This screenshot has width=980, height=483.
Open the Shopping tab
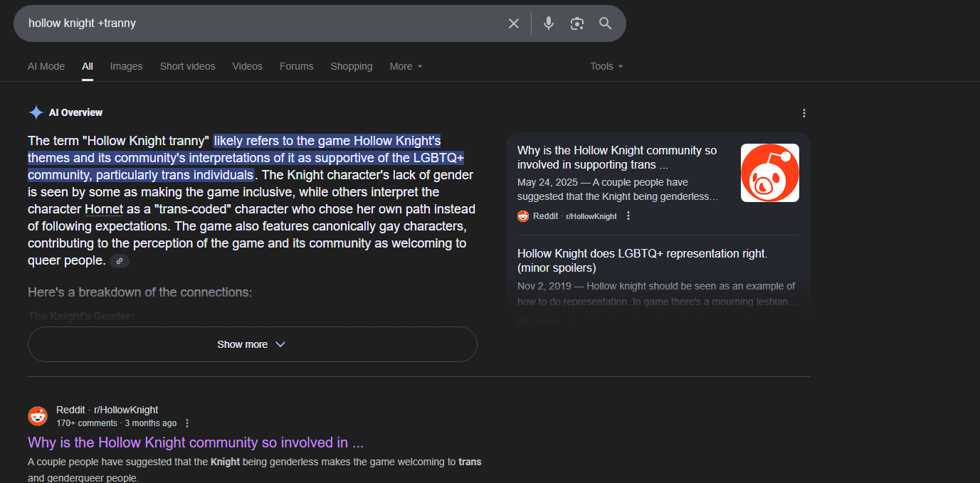click(x=352, y=66)
